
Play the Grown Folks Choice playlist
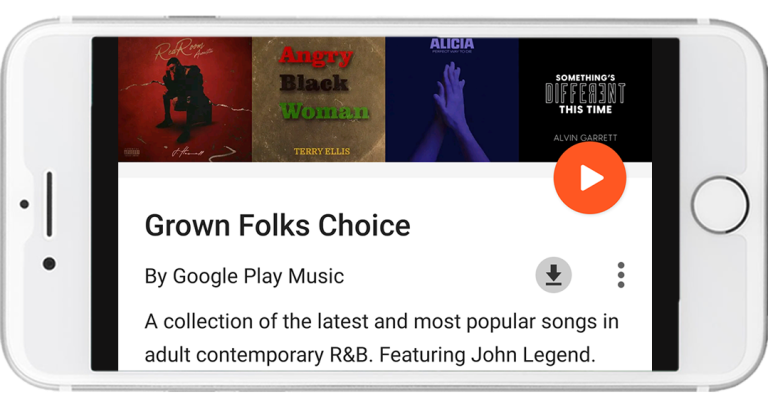(x=590, y=178)
